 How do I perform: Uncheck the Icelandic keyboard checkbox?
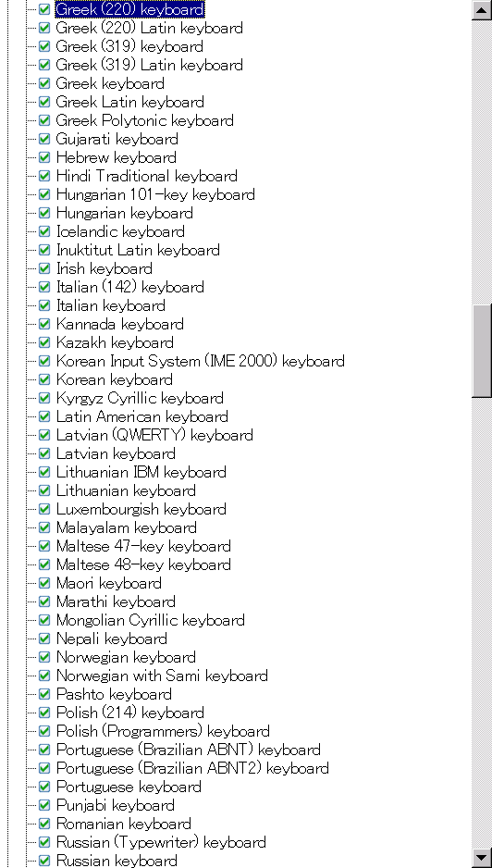tap(44, 231)
